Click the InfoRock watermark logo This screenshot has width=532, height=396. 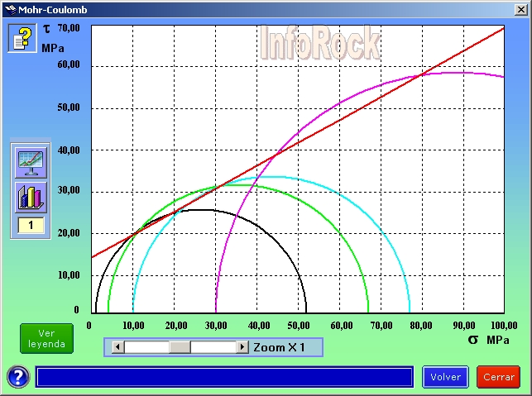(320, 42)
